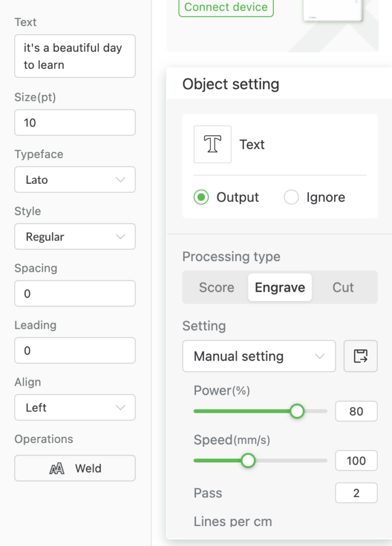Open the Typeface Lato dropdown
392x546 pixels.
(x=75, y=180)
